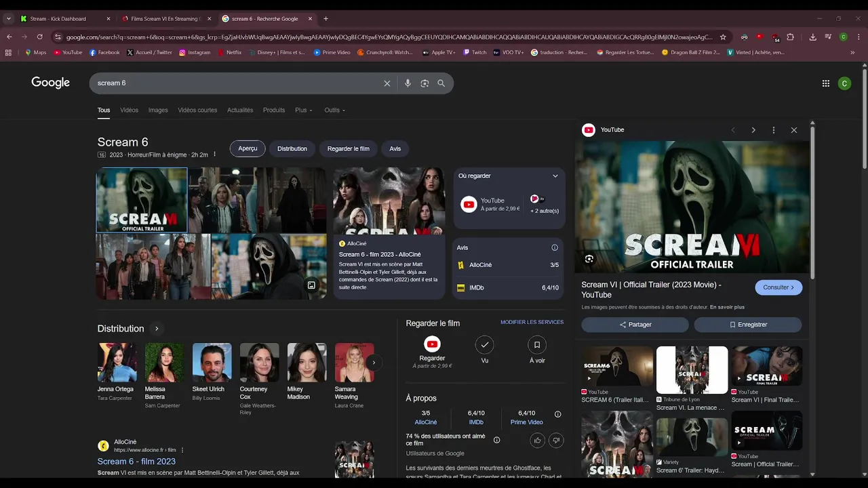
Task: Click the Consulter button
Action: [778, 287]
